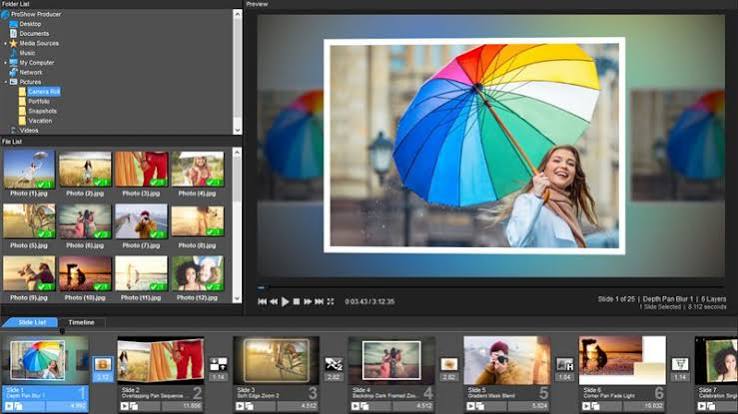Viewport: 738px width, 414px height.
Task: Click the play icon on Slide 7
Action: 702,406
